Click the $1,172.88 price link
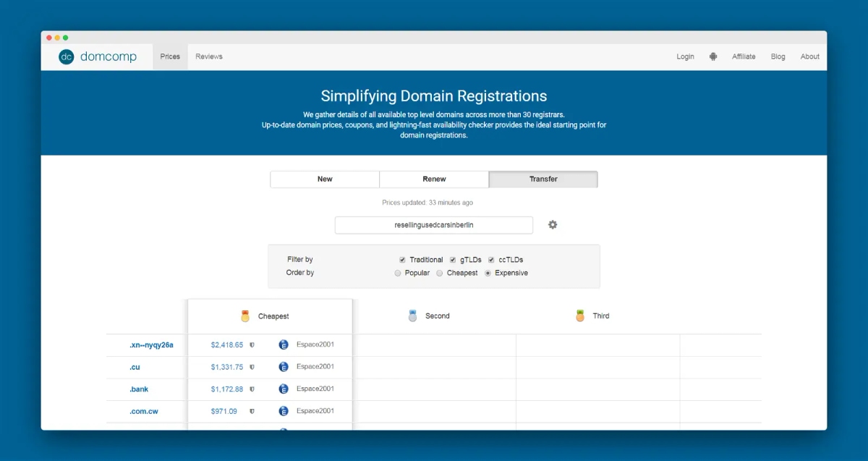 click(227, 389)
